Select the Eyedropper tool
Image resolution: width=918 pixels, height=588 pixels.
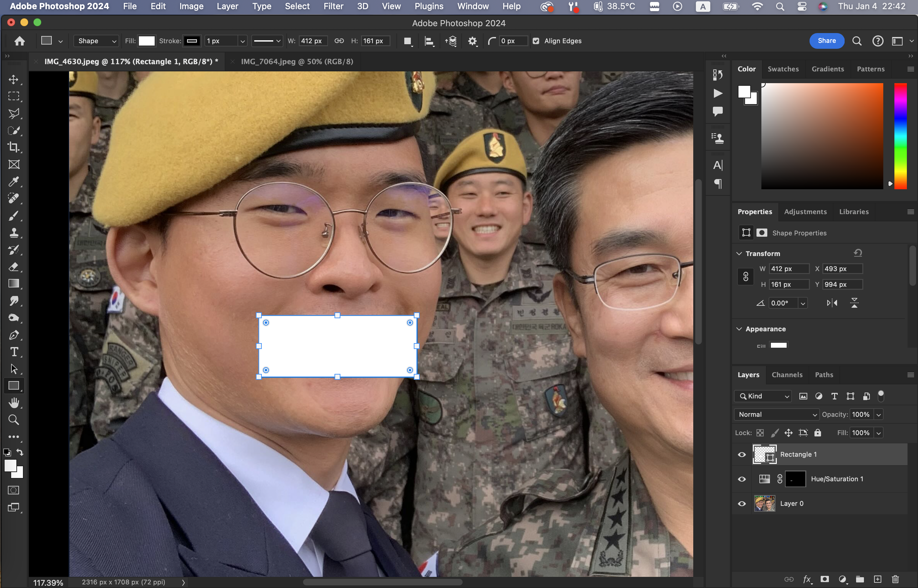click(14, 181)
